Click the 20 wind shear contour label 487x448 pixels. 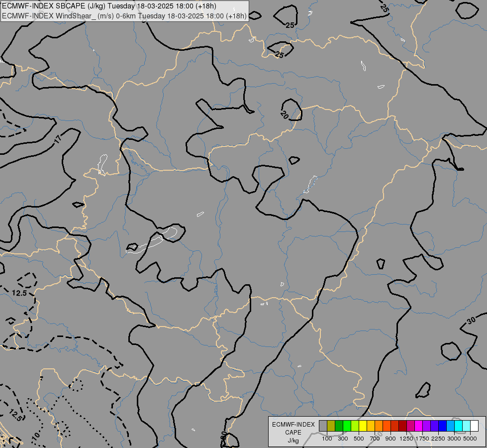pyautogui.click(x=284, y=114)
